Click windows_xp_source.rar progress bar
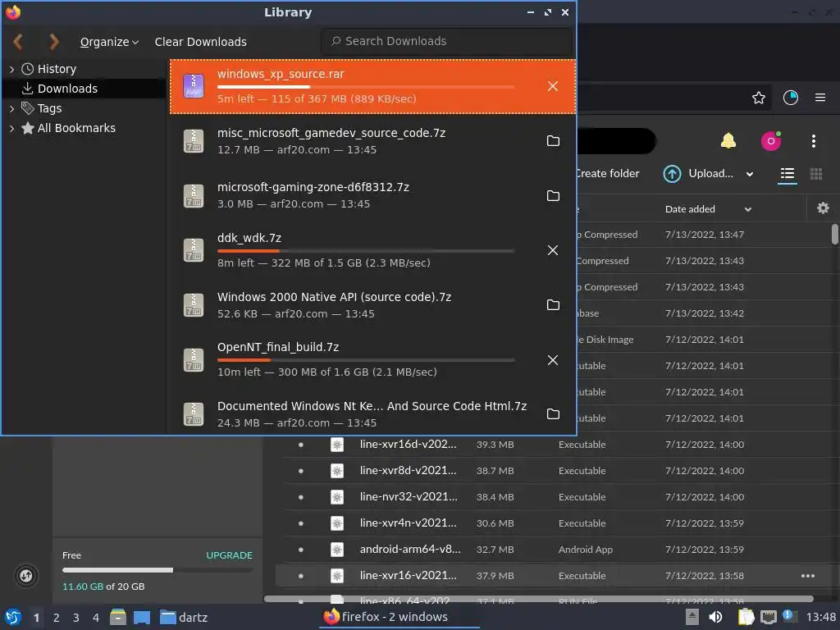The height and width of the screenshot is (630, 840). 366,87
